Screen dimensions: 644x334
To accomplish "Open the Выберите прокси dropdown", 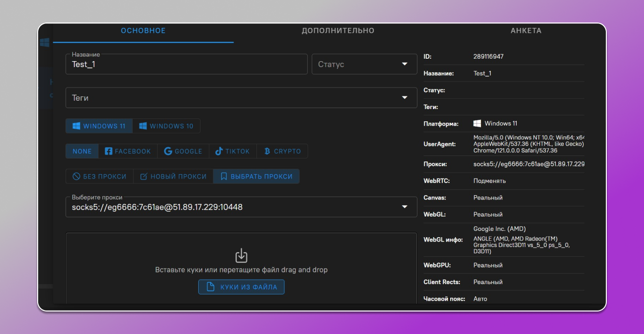I will point(241,207).
